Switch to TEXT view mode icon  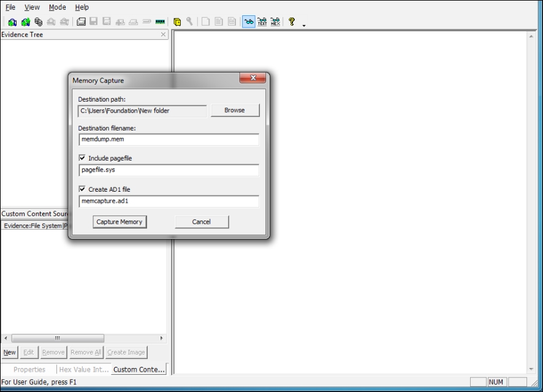[262, 22]
